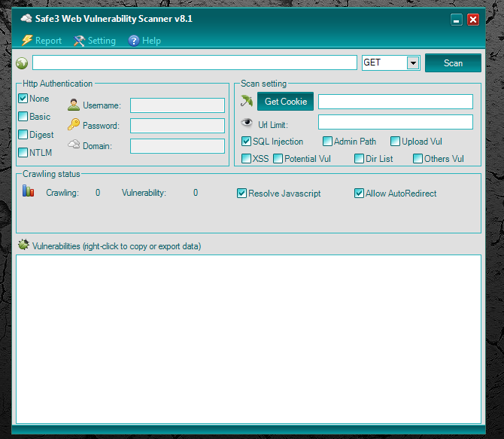Click the key icon next to Password
Screen dimensions: 504x439
74,124
